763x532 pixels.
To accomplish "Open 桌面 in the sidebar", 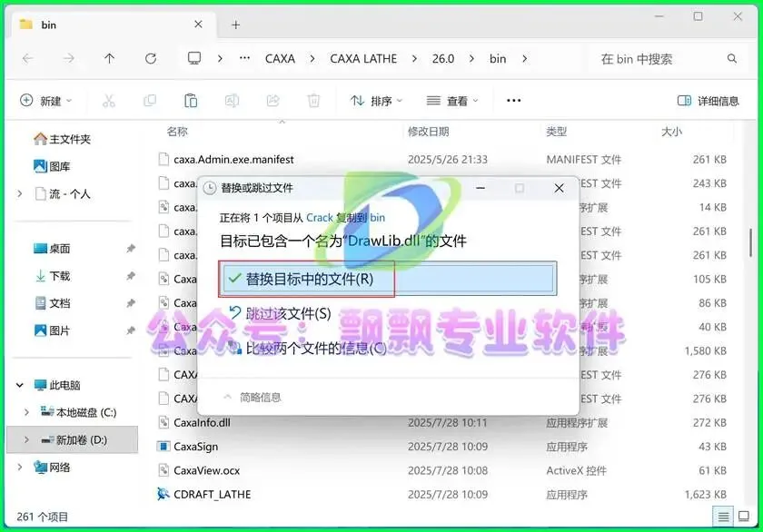I will pos(52,249).
